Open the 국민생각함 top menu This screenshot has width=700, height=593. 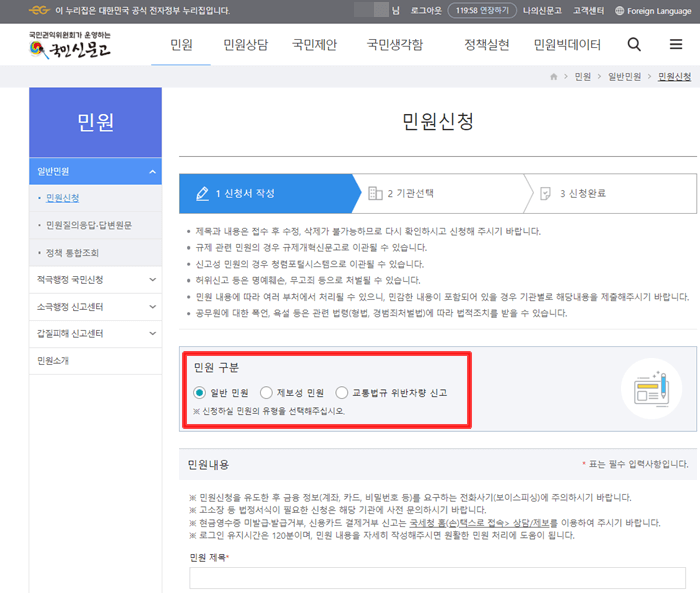(395, 45)
